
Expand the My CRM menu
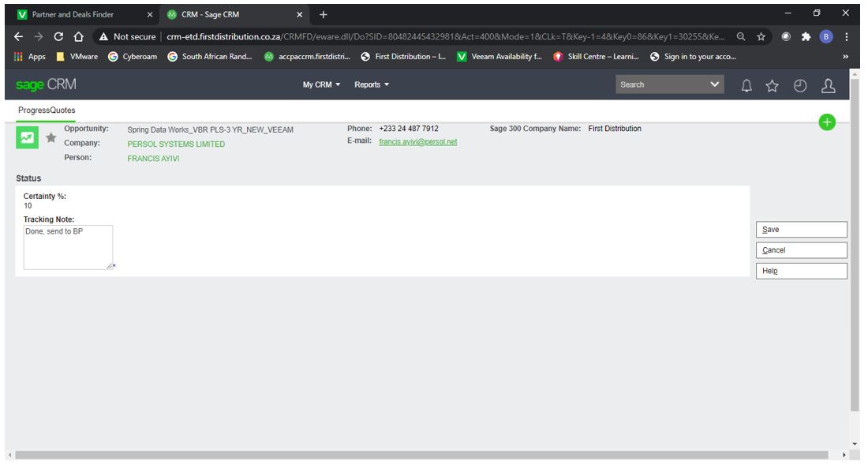(x=321, y=84)
